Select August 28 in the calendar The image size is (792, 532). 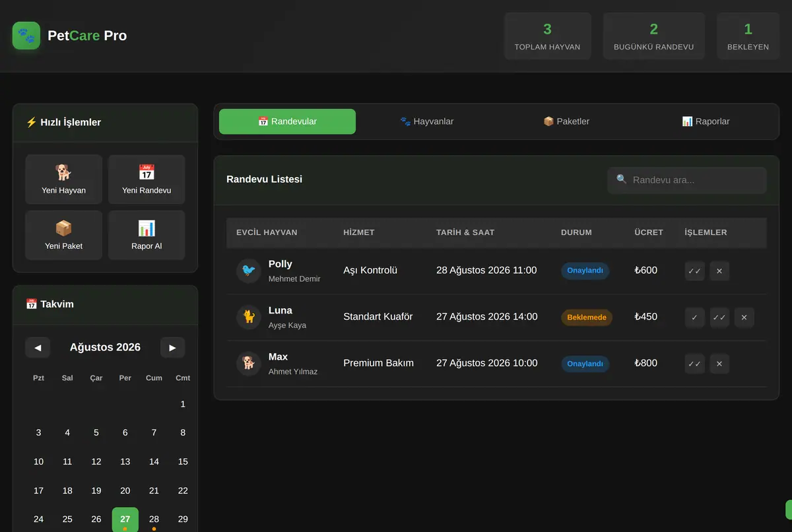154,519
